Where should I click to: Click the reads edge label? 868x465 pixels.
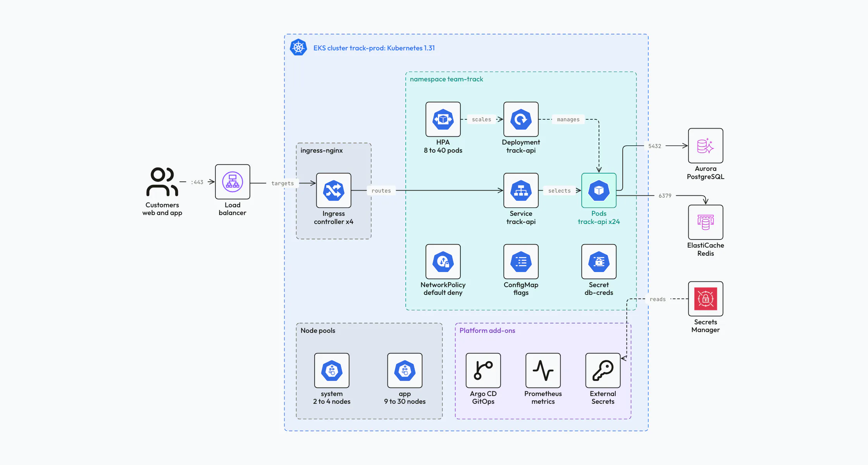pos(658,299)
